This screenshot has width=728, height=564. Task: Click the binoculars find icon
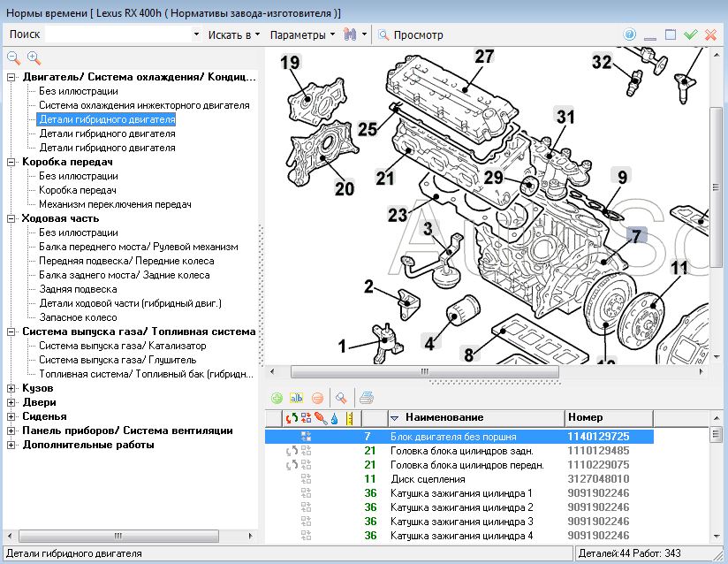pyautogui.click(x=350, y=34)
